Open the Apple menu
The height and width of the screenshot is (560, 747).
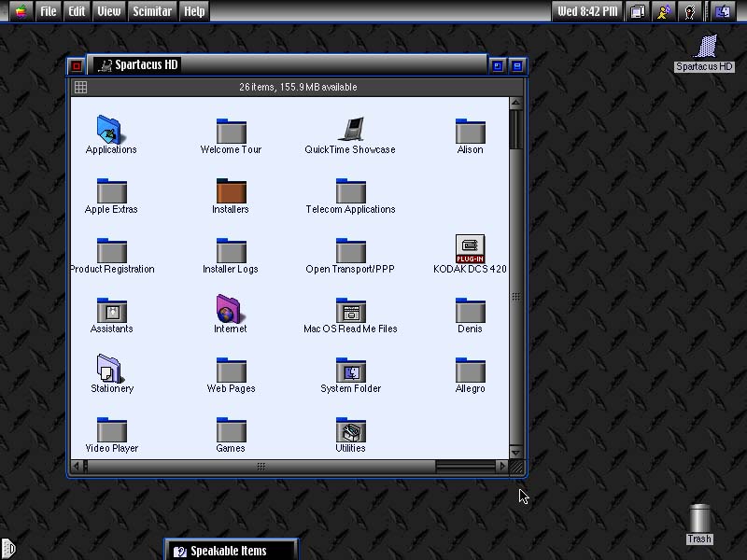tap(21, 11)
